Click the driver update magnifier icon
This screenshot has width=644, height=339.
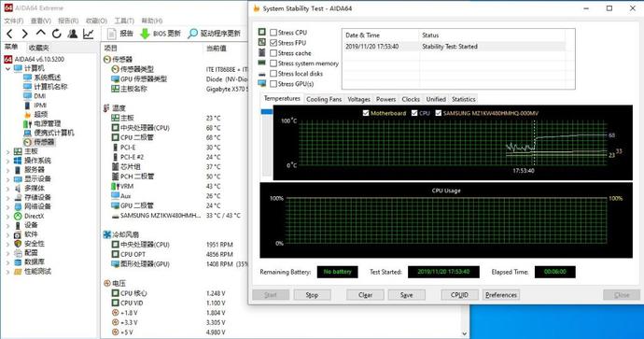click(192, 34)
